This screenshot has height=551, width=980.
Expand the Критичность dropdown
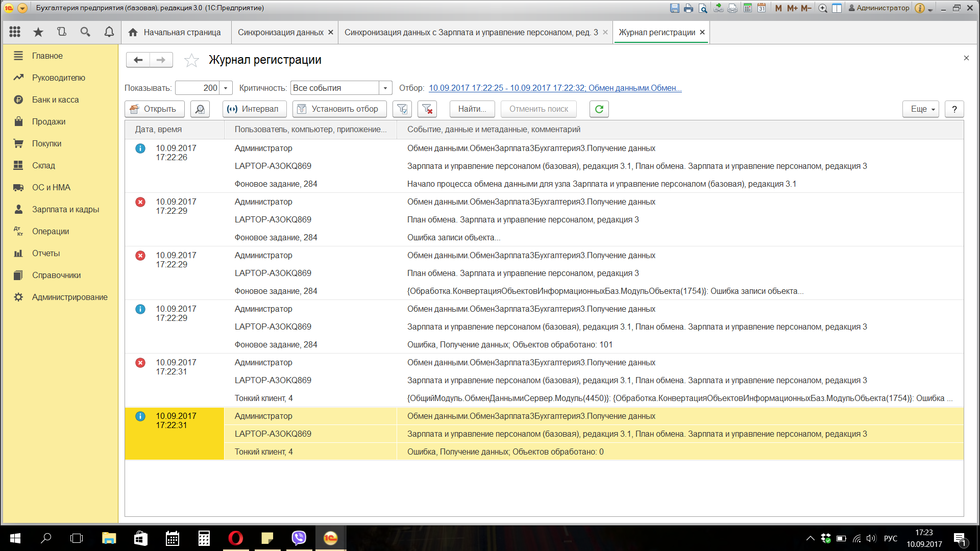click(385, 88)
